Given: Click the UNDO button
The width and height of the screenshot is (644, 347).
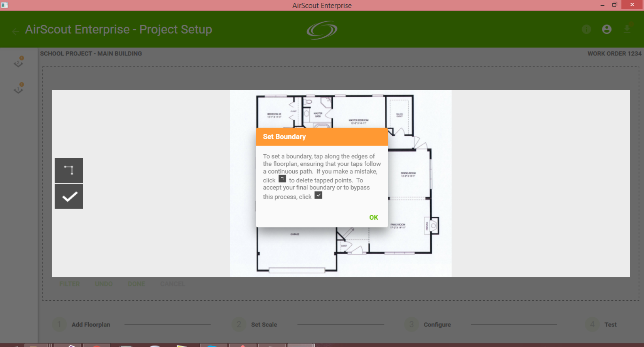Looking at the screenshot, I should click(104, 284).
